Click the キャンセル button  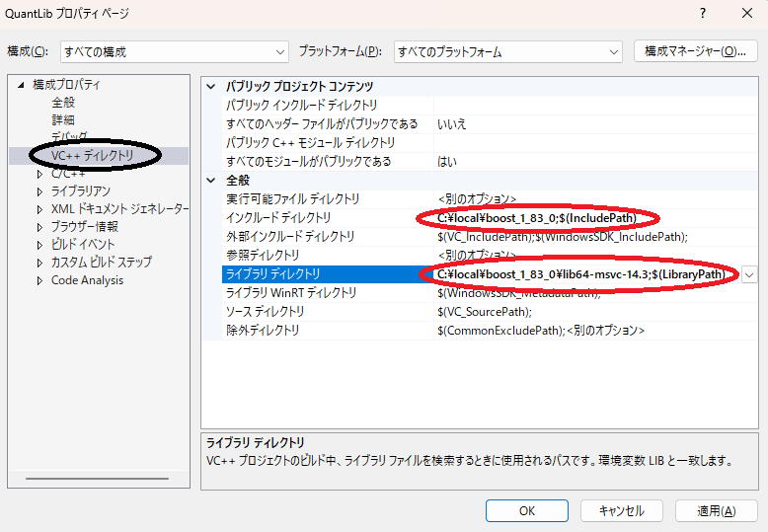click(x=622, y=511)
